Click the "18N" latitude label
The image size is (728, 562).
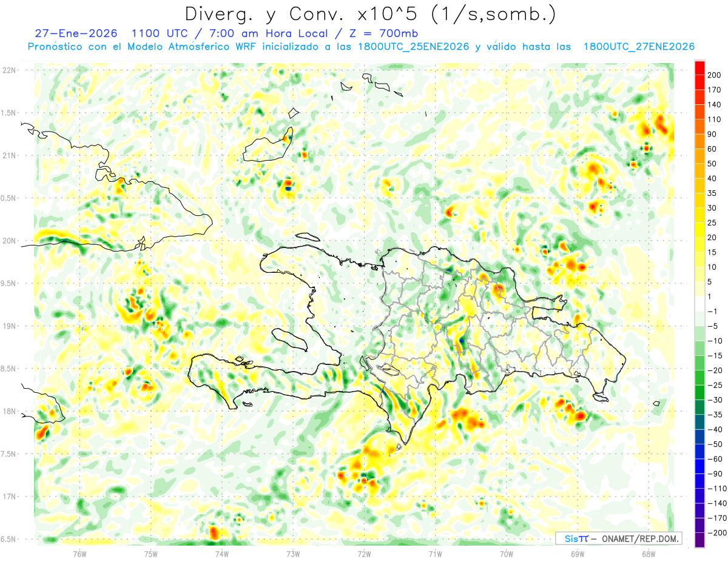click(10, 412)
